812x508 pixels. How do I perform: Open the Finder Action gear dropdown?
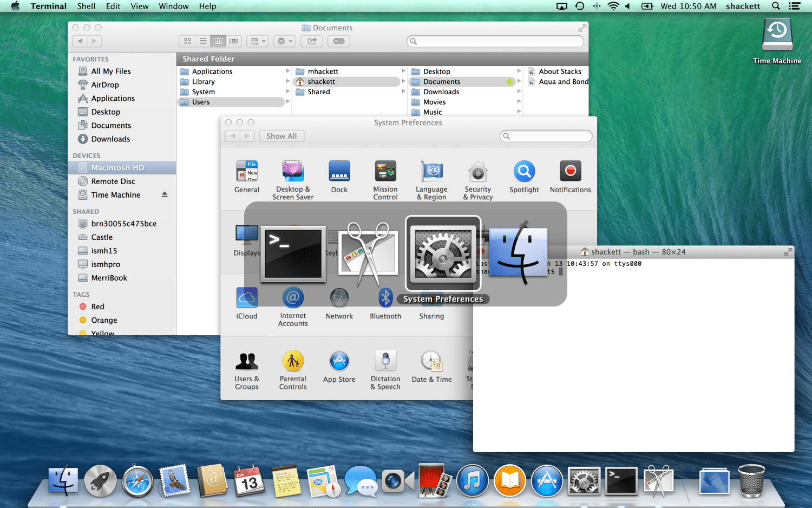pos(284,41)
